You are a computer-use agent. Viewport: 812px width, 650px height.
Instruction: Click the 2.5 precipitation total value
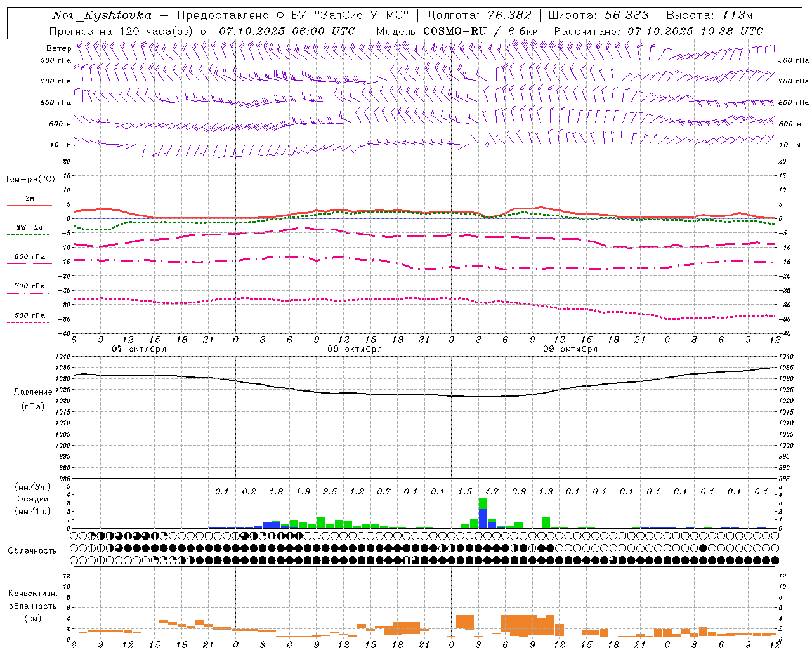click(x=330, y=492)
